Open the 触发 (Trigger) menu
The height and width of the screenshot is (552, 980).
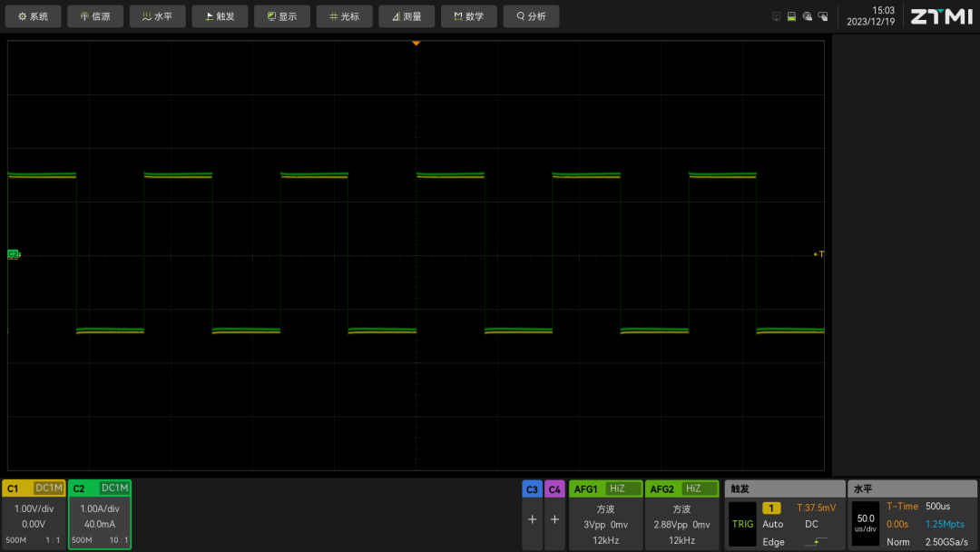220,16
